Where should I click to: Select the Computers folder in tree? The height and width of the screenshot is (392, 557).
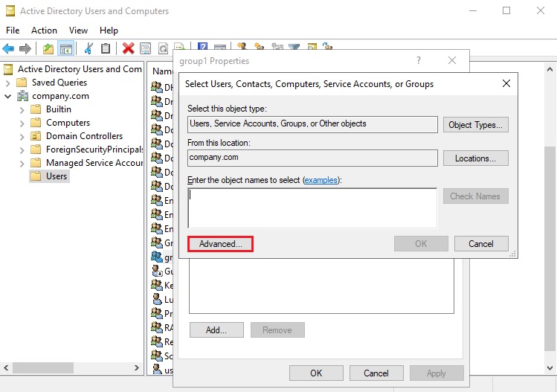(x=68, y=123)
